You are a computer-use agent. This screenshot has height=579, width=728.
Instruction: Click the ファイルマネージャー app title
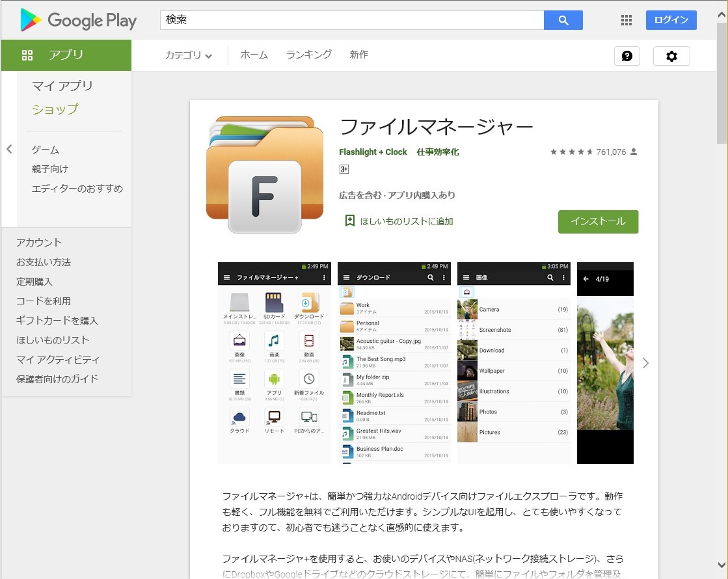pyautogui.click(x=436, y=126)
